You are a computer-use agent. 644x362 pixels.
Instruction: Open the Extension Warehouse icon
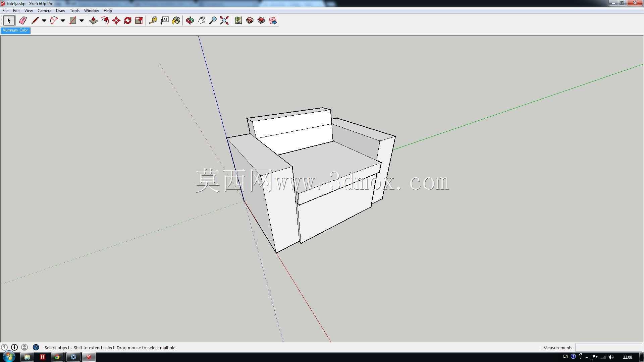click(x=261, y=21)
